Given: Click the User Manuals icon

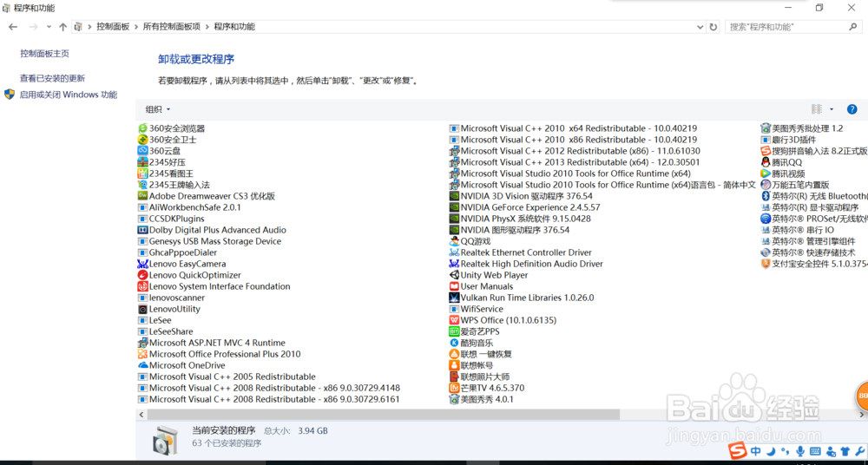Looking at the screenshot, I should [454, 286].
